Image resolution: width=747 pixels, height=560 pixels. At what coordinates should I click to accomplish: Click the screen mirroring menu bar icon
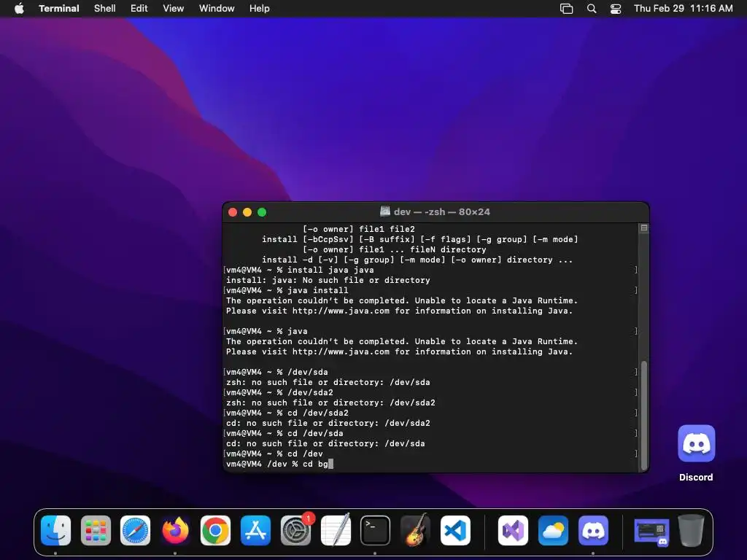(566, 9)
